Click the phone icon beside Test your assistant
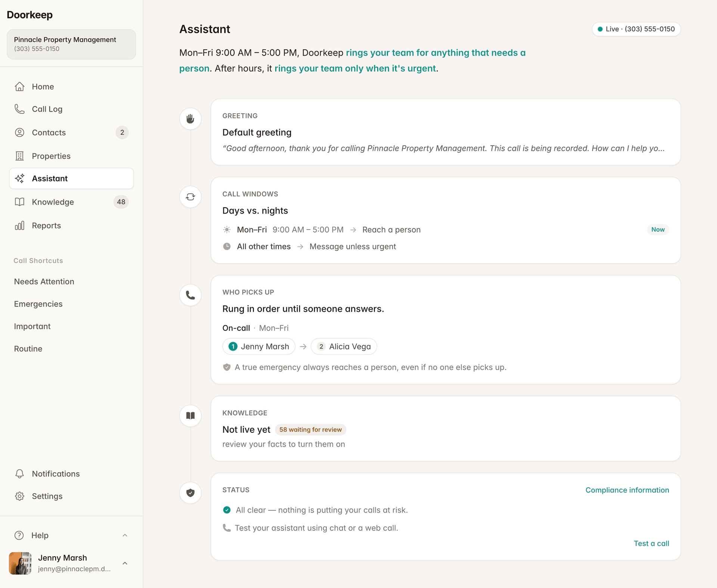Viewport: 717px width, 588px height. (227, 528)
